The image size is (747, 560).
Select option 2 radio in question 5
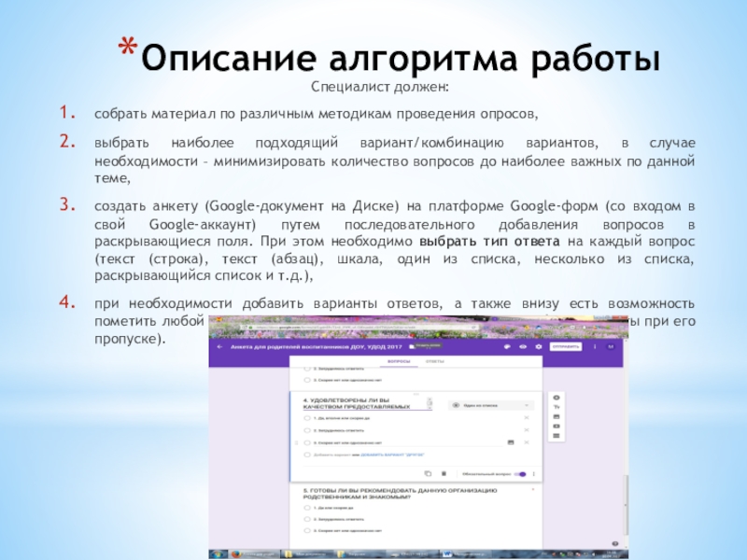coord(307,519)
